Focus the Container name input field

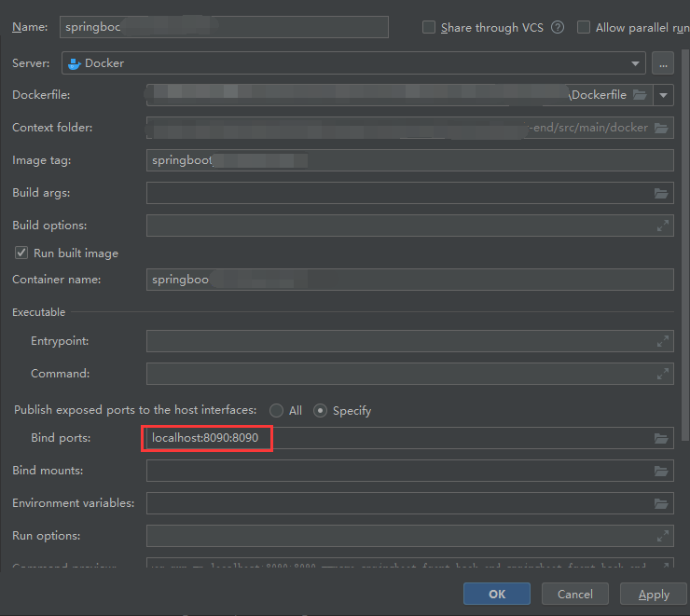pos(409,280)
